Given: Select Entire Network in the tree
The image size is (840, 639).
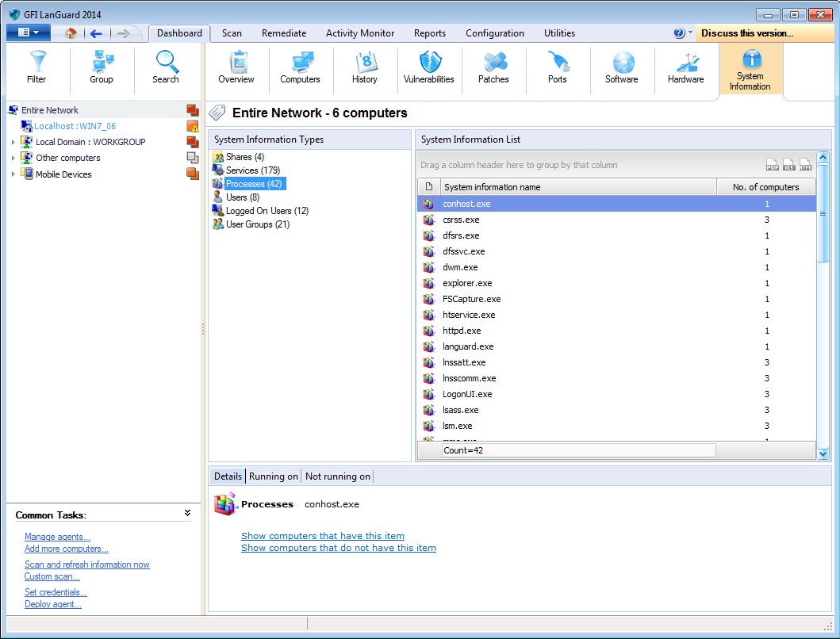Looking at the screenshot, I should pyautogui.click(x=50, y=110).
